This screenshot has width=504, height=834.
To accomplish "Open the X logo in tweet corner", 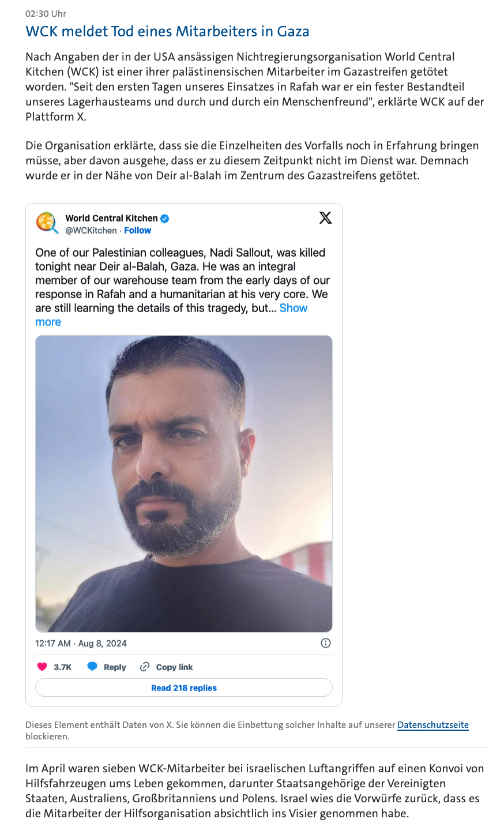I will [325, 218].
